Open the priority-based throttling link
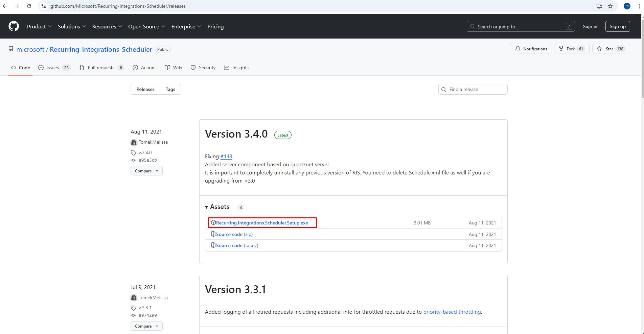The image size is (644, 334). pos(452,312)
